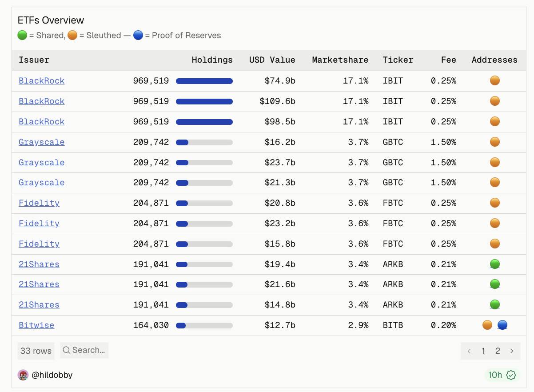Click orange Sleuthed icon in Fidelity $15.8b row
534x392 pixels.
pos(494,244)
